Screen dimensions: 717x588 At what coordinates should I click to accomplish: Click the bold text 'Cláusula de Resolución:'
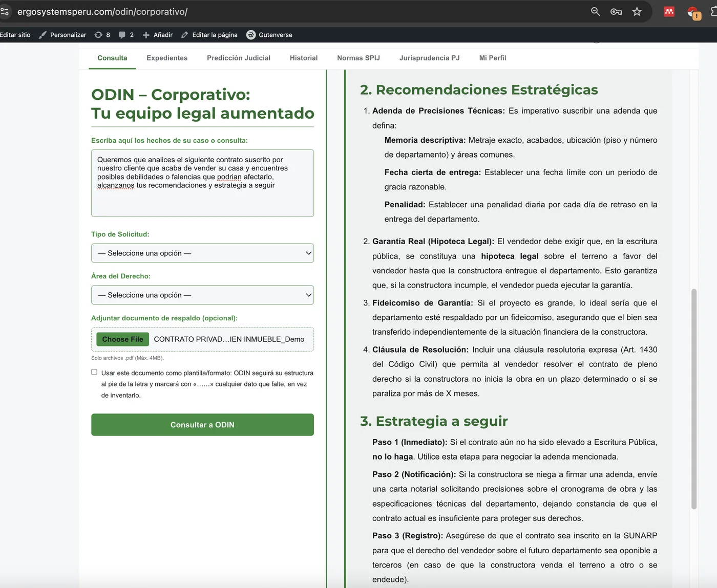(420, 350)
